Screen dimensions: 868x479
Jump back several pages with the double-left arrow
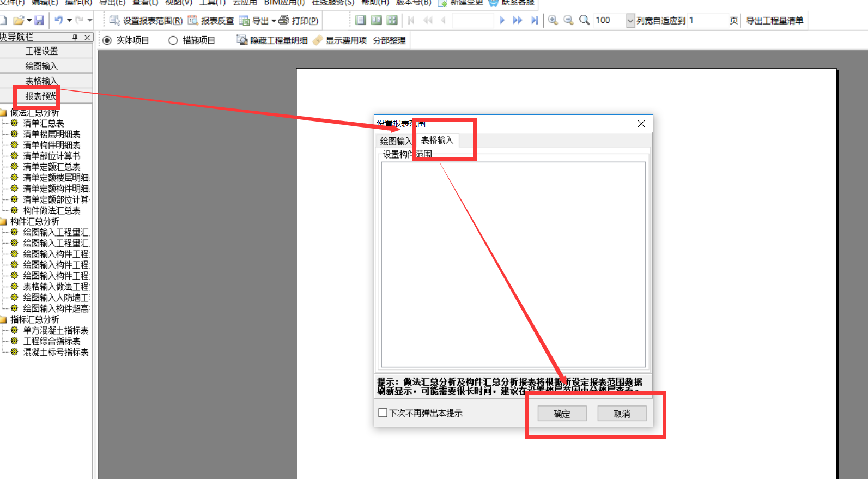[428, 20]
